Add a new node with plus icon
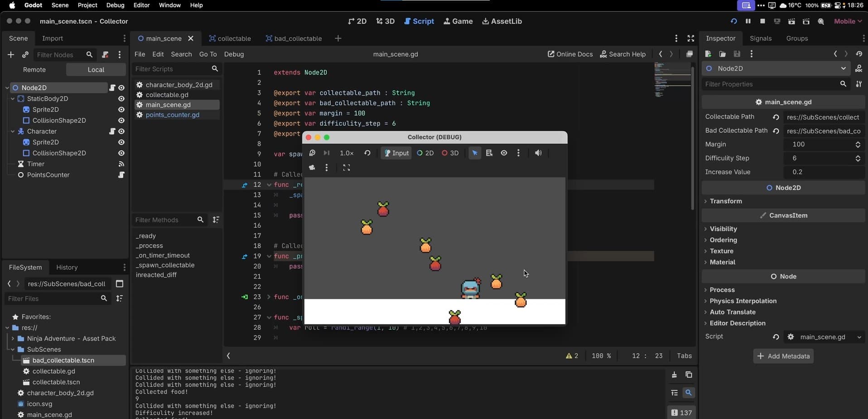Image resolution: width=868 pixels, height=419 pixels. pyautogui.click(x=11, y=55)
